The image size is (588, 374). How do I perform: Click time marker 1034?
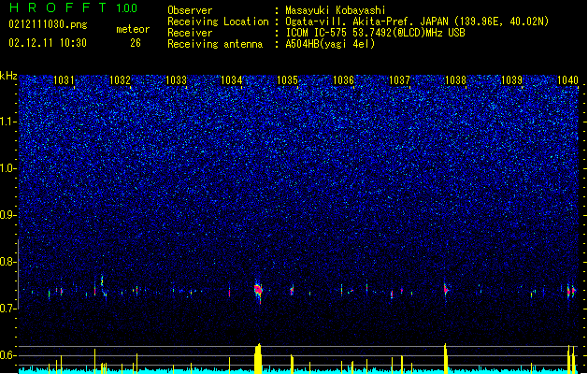point(232,79)
